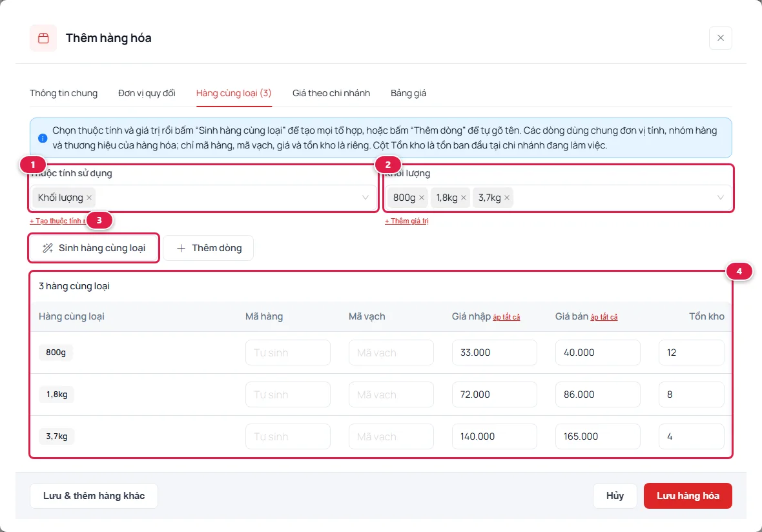This screenshot has height=532, width=762.
Task: Edit the Giá nhập 140.000 field
Action: click(x=495, y=436)
